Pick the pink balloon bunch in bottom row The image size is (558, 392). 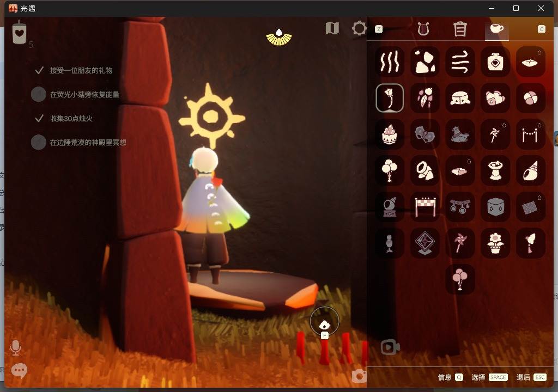coord(460,280)
